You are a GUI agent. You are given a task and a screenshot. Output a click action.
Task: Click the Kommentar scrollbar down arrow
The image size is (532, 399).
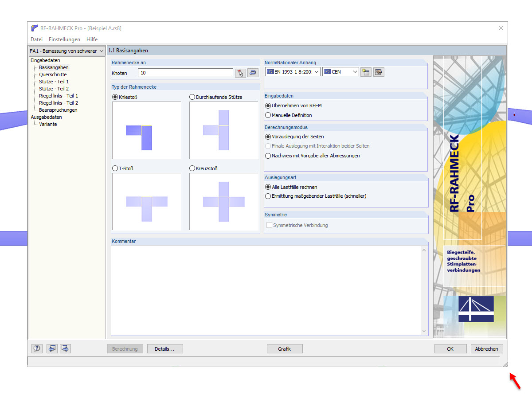[424, 331]
